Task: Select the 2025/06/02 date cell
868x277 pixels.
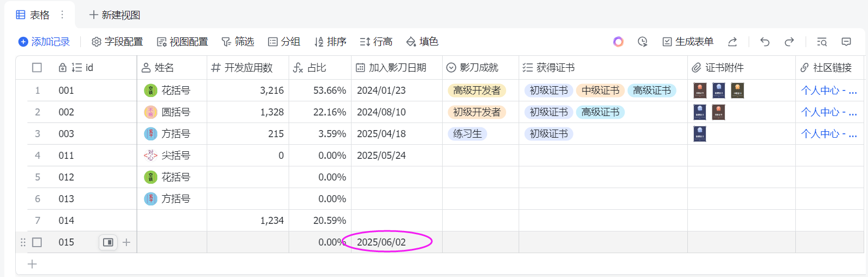Action: 381,242
